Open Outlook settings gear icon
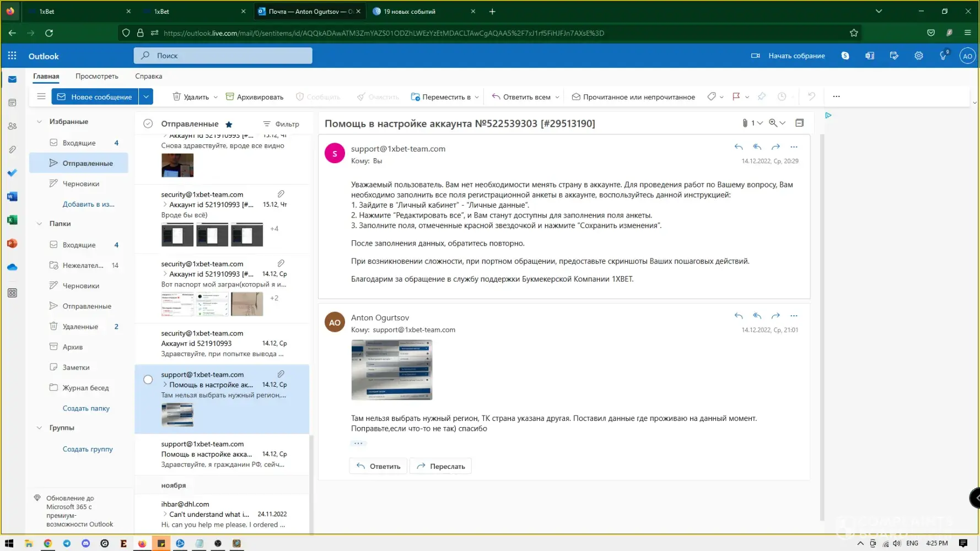Viewport: 980px width, 551px height. pos(918,56)
